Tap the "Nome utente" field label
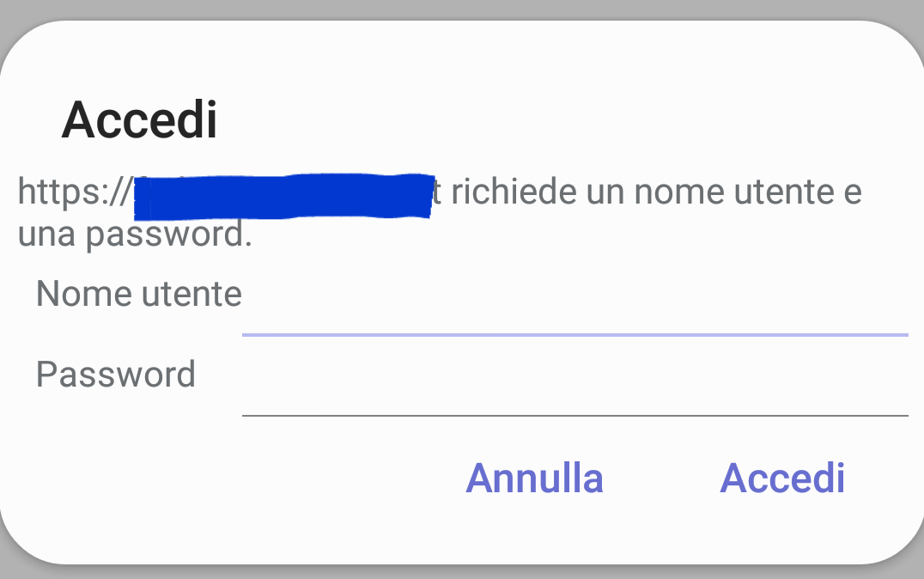This screenshot has height=579, width=924. 138,295
